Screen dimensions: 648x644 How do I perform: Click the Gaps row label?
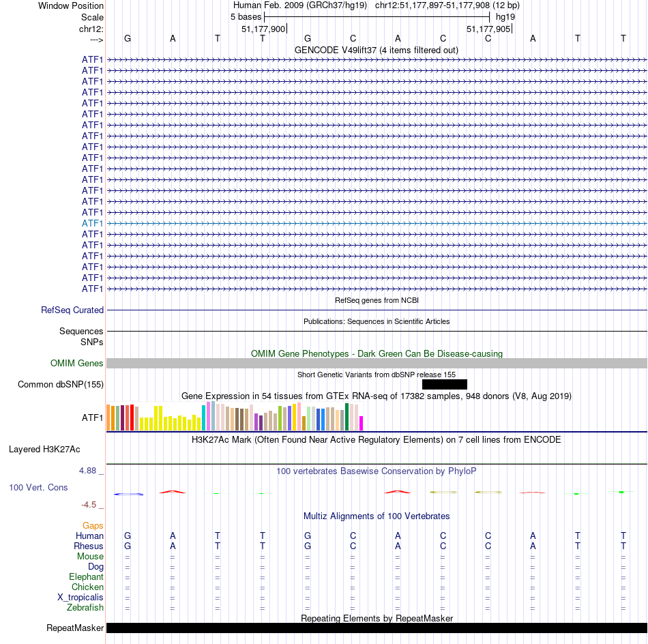pos(93,525)
